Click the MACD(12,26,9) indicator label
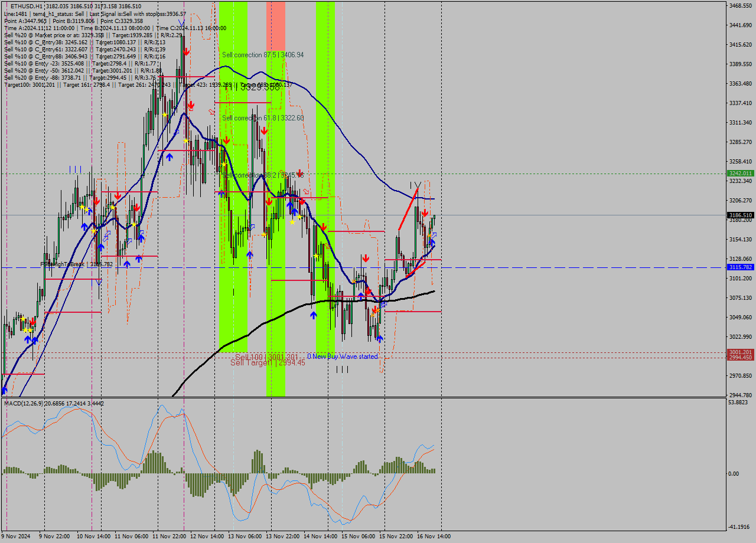 point(54,403)
